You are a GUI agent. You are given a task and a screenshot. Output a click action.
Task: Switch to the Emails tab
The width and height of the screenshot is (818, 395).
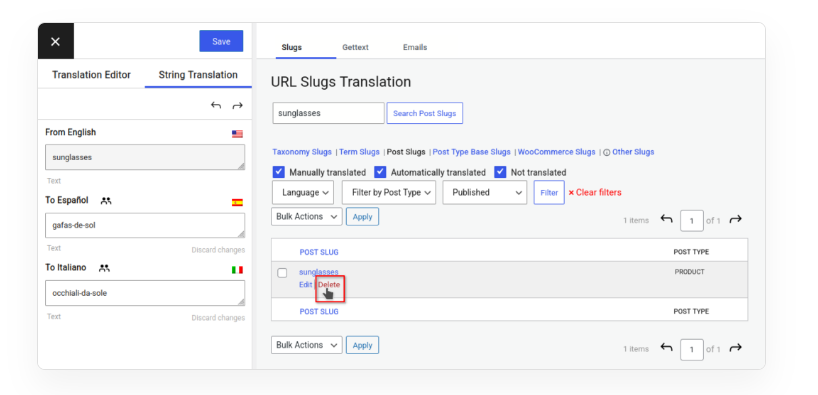(415, 47)
